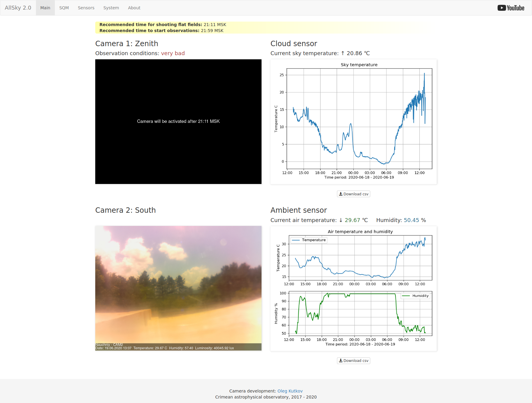Click the Nauchniy - CAM2 image caption
The width and height of the screenshot is (532, 403).
point(109,345)
